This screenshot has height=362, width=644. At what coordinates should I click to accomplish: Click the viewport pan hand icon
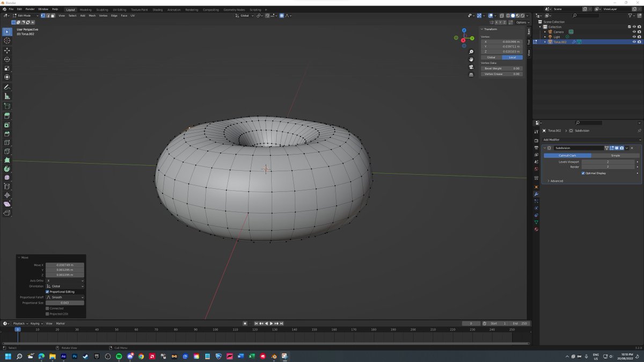coord(471,60)
